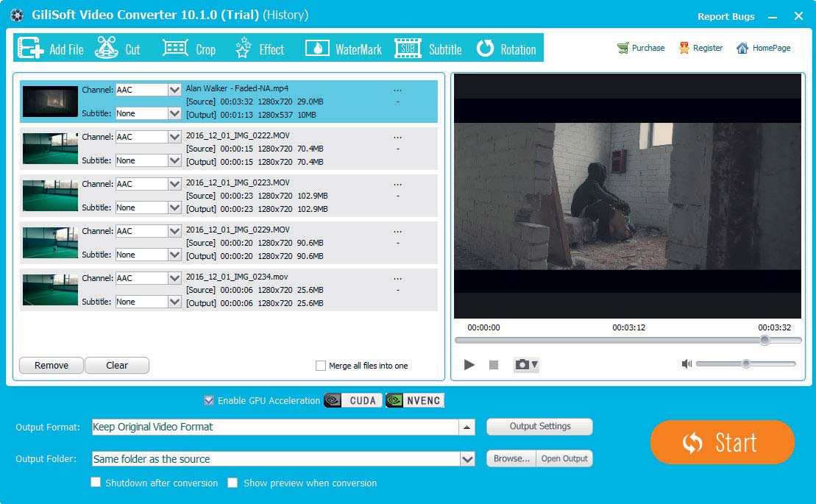816x504 pixels.
Task: Click the stop button in preview
Action: (494, 365)
